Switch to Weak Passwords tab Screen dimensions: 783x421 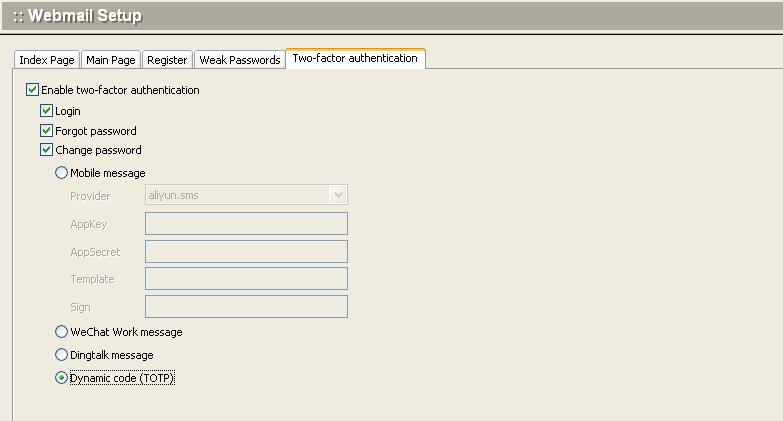pyautogui.click(x=239, y=60)
